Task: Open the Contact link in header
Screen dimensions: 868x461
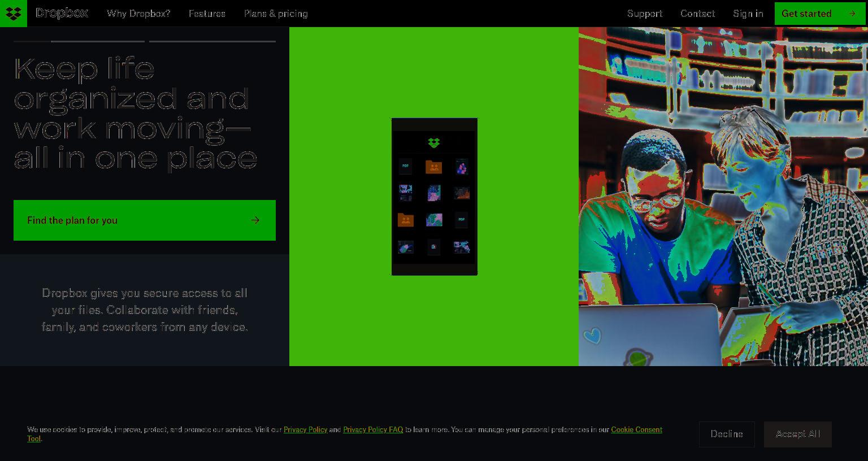Action: 697,14
